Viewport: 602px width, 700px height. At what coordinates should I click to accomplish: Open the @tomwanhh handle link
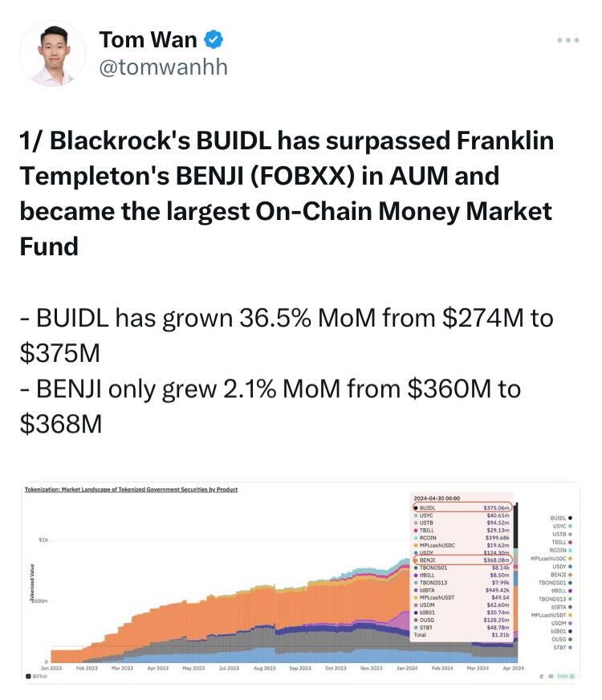click(x=163, y=67)
